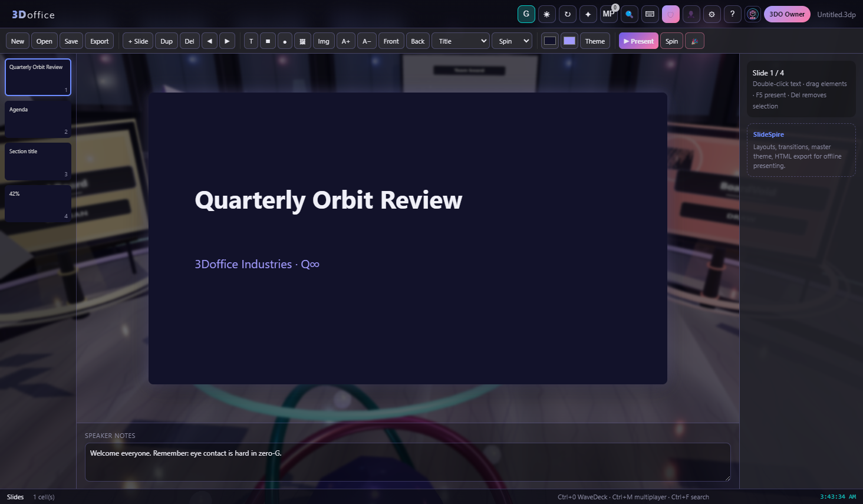Select the Quarterly Orbit Review slide thumbnail
The image size is (863, 504).
(38, 77)
